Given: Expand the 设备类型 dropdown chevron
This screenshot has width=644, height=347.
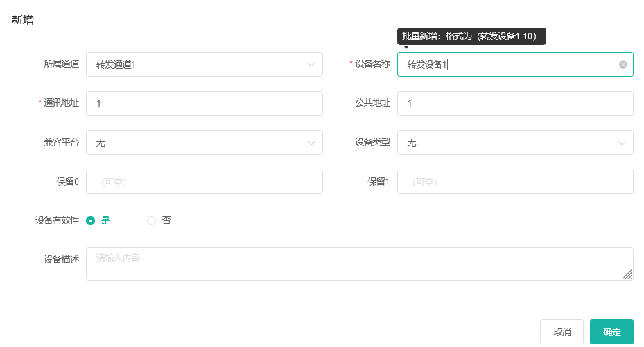Looking at the screenshot, I should coord(622,143).
